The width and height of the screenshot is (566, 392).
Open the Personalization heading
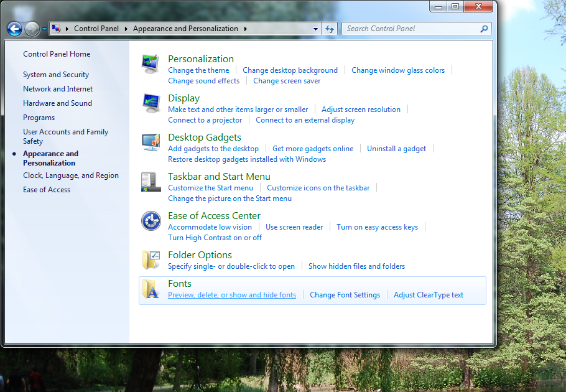click(201, 59)
